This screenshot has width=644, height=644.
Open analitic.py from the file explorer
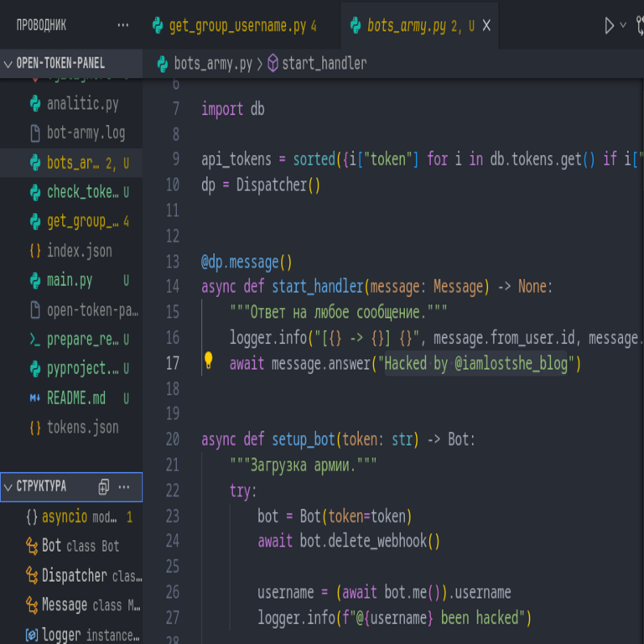click(82, 104)
